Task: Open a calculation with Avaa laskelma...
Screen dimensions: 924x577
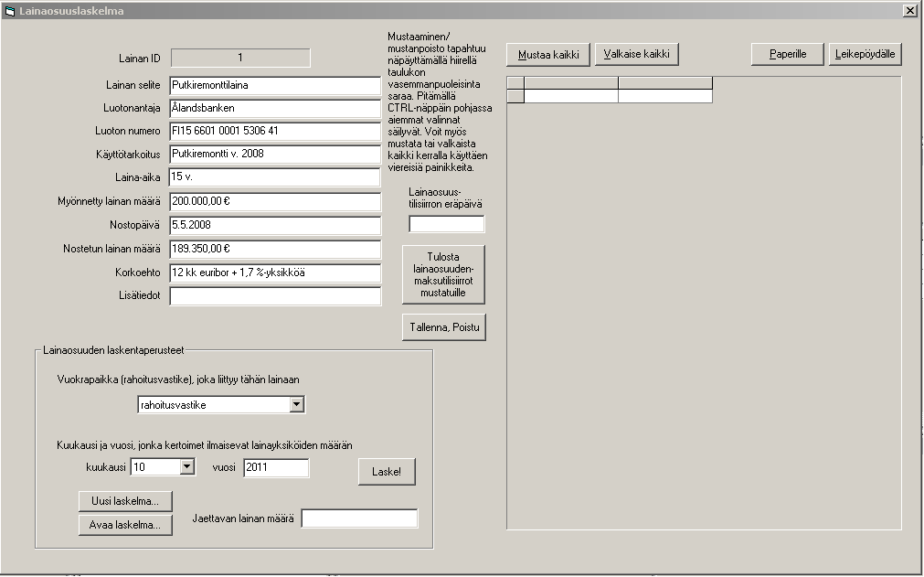Action: (x=125, y=525)
